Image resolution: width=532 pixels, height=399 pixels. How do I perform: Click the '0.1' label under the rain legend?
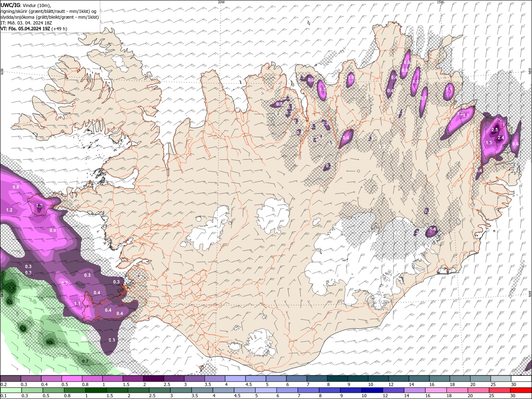point(3,396)
